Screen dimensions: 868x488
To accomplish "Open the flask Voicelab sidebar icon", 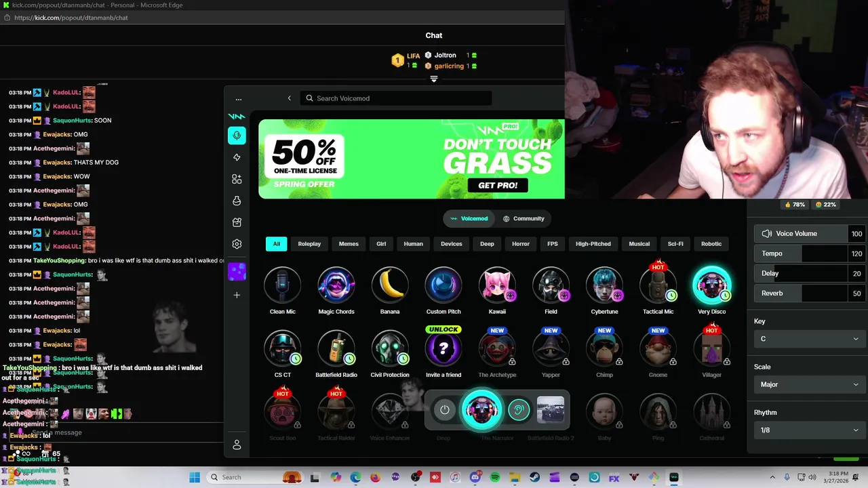I will [237, 201].
